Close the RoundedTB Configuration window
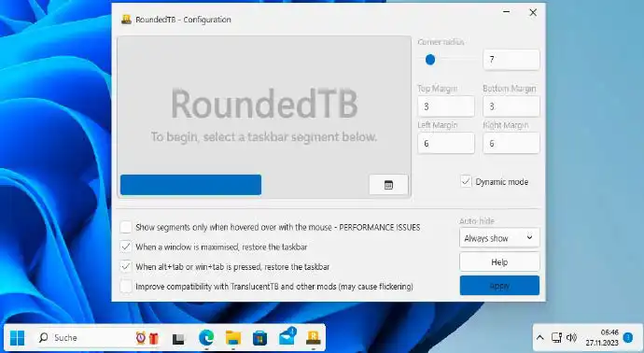This screenshot has width=644, height=353. pos(533,12)
